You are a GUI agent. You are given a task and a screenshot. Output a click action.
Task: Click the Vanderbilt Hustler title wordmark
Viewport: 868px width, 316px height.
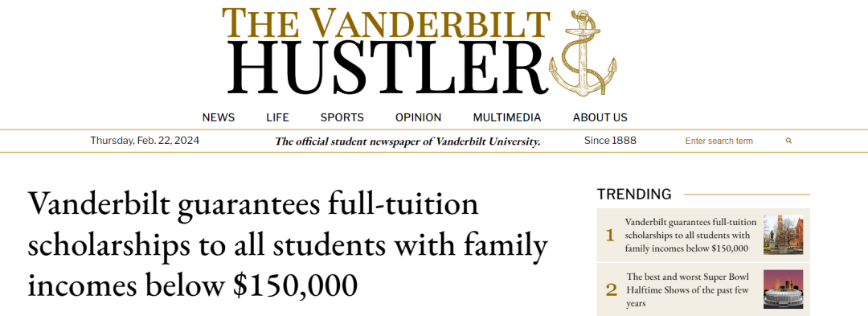point(386,51)
